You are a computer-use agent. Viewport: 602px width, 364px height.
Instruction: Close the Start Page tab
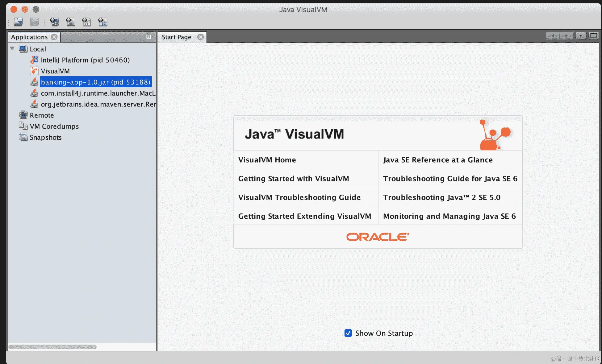(x=201, y=37)
